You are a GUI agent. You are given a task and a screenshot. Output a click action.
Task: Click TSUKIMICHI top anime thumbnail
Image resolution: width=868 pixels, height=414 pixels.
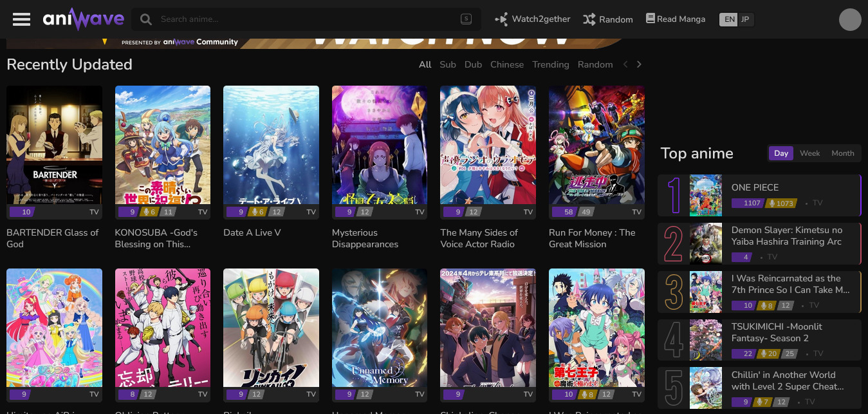[706, 340]
